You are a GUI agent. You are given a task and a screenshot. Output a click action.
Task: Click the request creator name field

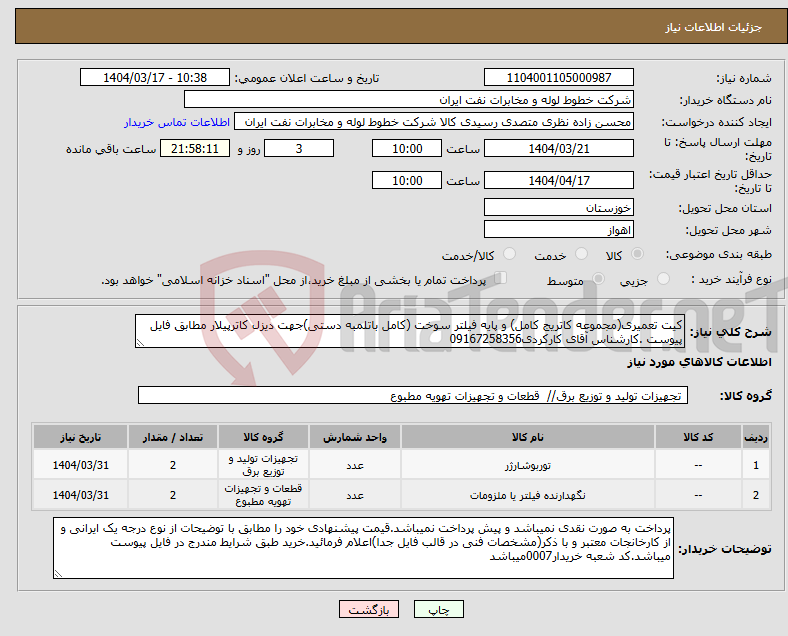[434, 122]
